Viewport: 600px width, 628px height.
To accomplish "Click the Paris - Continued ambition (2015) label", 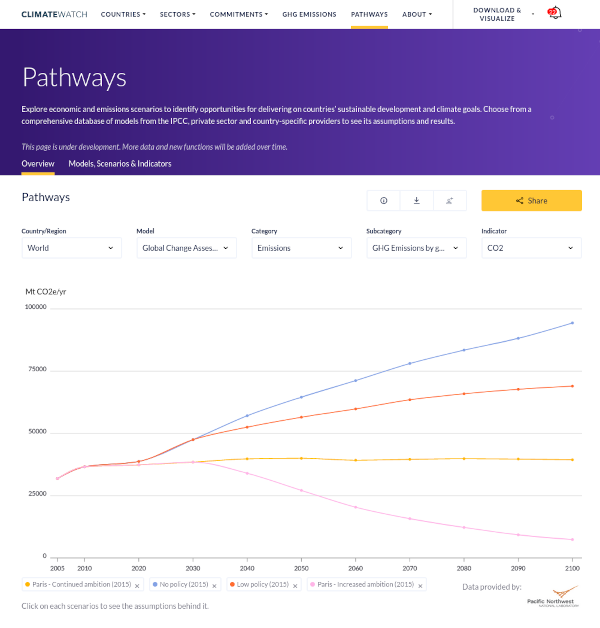I will (82, 584).
